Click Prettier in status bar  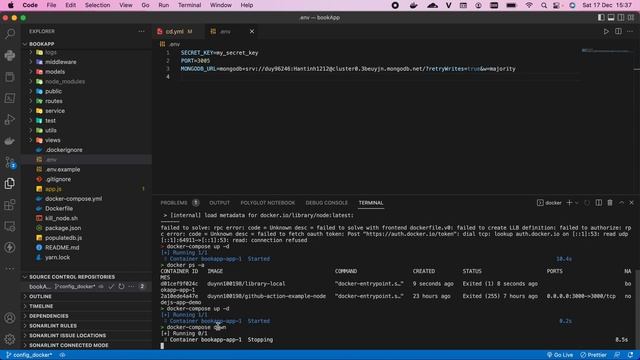point(593,355)
